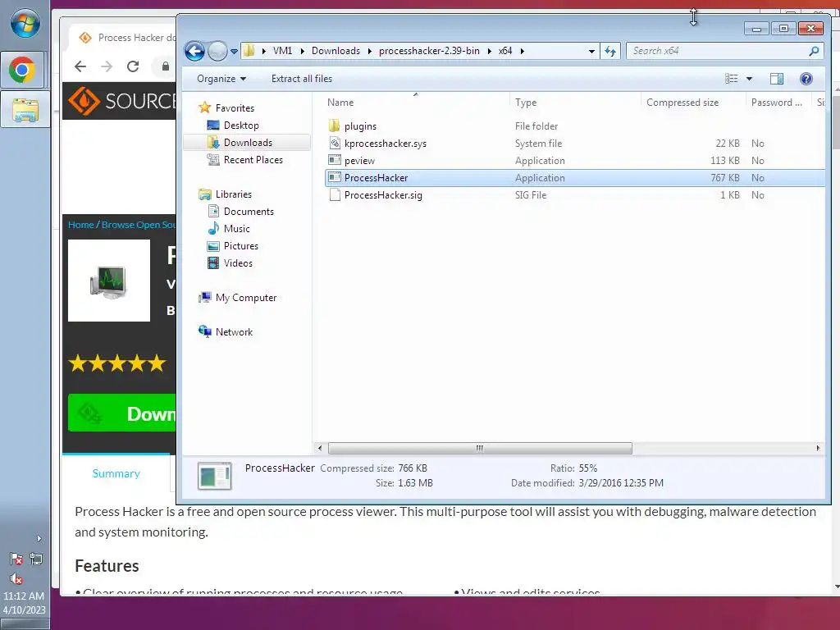
Task: Click the Windows Explorer taskbar icon
Action: pos(25,110)
